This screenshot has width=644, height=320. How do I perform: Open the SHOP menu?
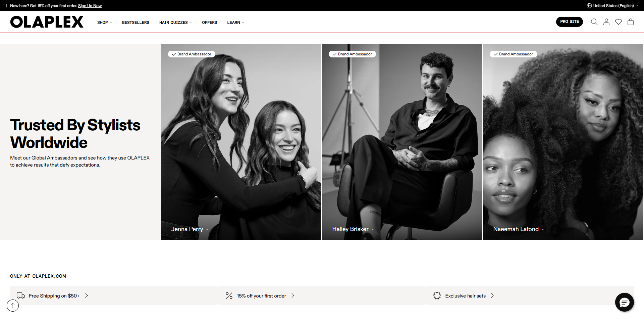(x=104, y=22)
